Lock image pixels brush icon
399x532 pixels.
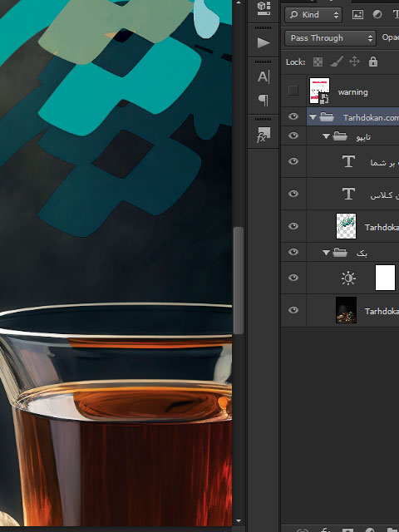(336, 62)
